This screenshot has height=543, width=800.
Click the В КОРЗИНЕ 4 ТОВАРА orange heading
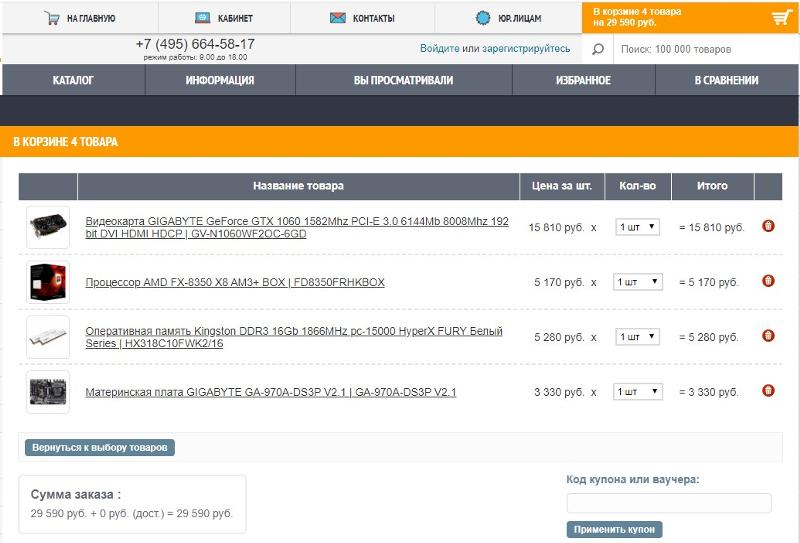(65, 141)
